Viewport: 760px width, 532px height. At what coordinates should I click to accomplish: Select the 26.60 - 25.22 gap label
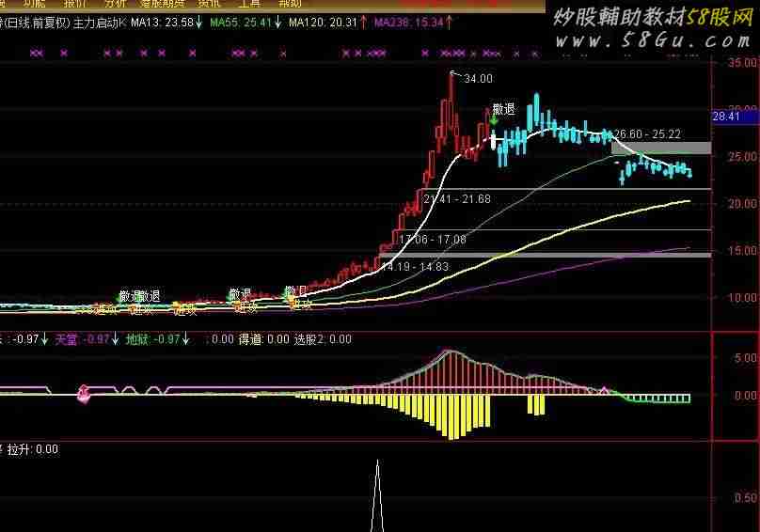click(647, 133)
